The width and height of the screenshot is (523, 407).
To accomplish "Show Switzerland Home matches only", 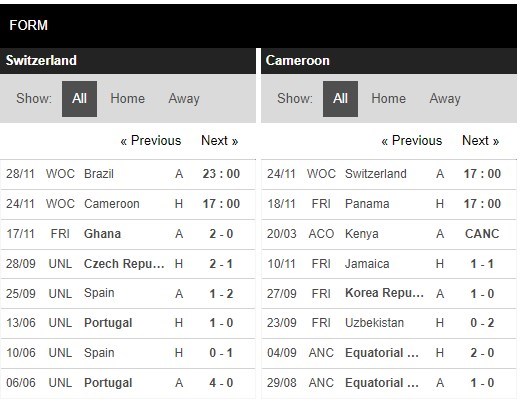I will (x=127, y=99).
